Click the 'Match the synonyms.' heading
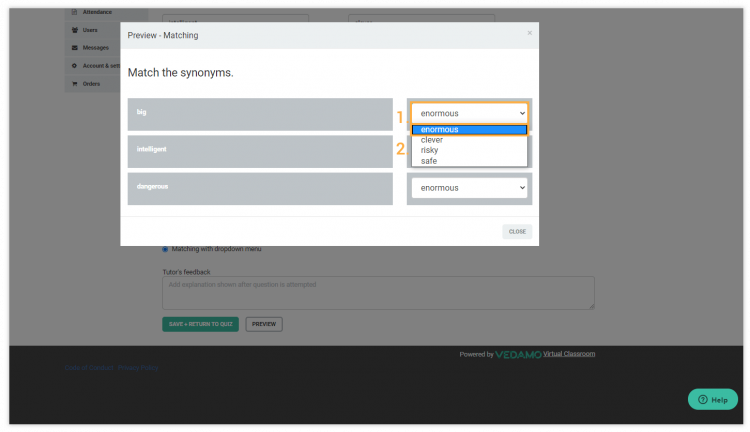Image resolution: width=750 pixels, height=432 pixels. pyautogui.click(x=180, y=73)
